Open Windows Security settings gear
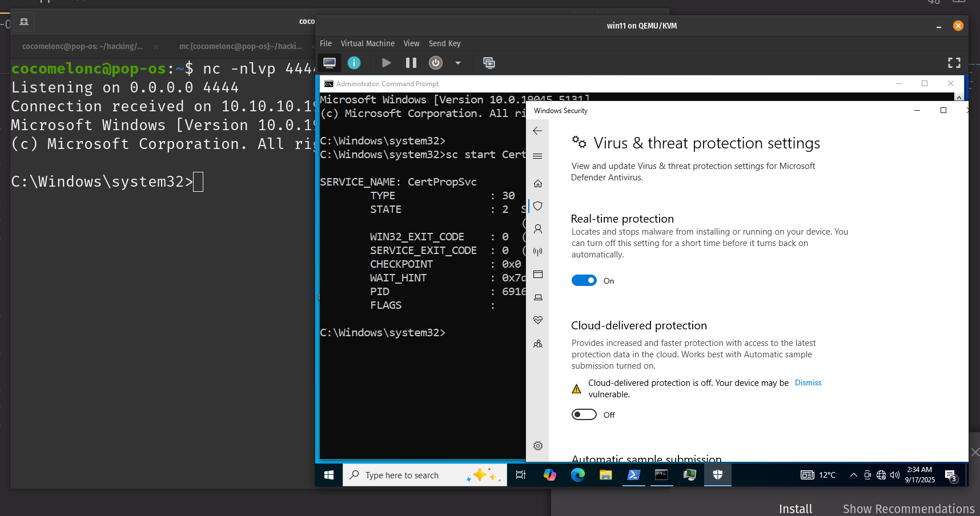 (x=537, y=446)
